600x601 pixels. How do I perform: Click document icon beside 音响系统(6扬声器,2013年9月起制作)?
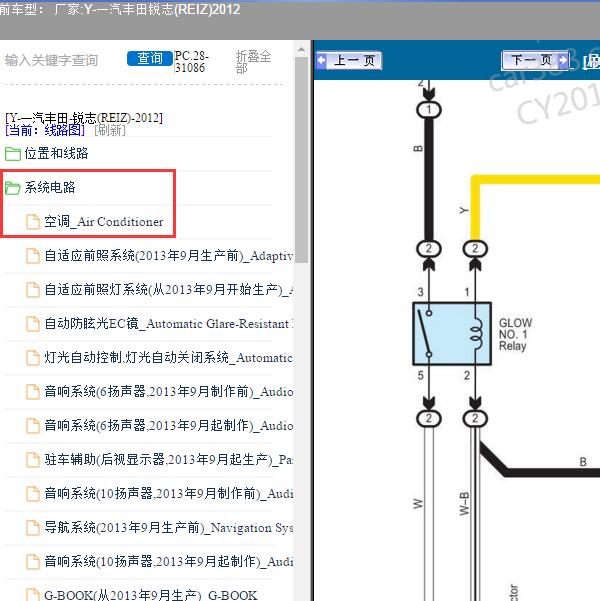[x=33, y=426]
